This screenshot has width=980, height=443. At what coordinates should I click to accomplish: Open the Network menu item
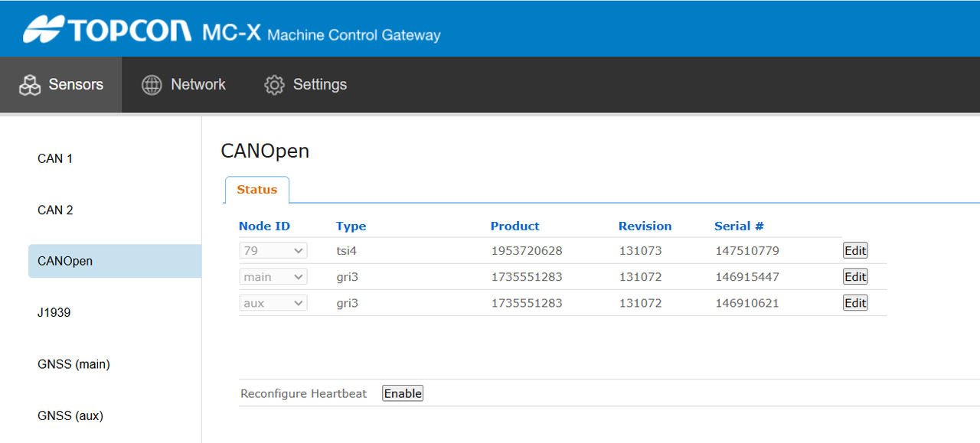198,85
